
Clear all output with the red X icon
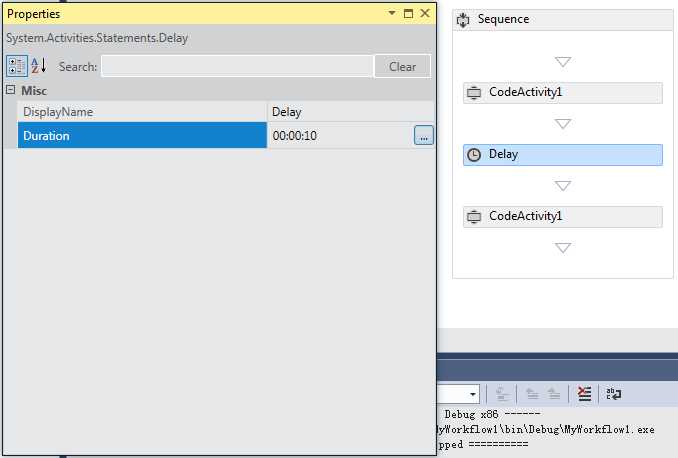point(584,394)
